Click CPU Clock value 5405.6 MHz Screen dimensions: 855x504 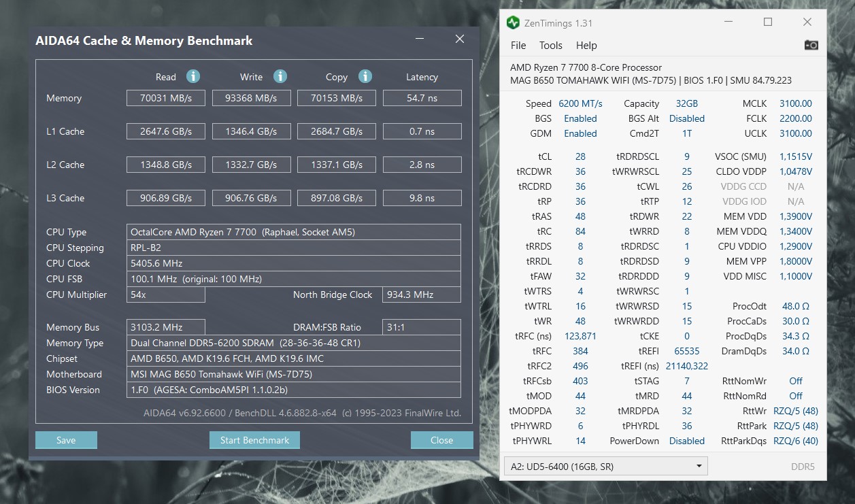coord(294,263)
